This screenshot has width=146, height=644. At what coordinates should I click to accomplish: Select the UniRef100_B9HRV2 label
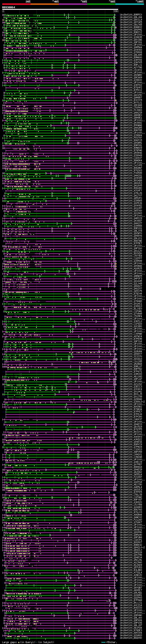(x=131, y=27)
